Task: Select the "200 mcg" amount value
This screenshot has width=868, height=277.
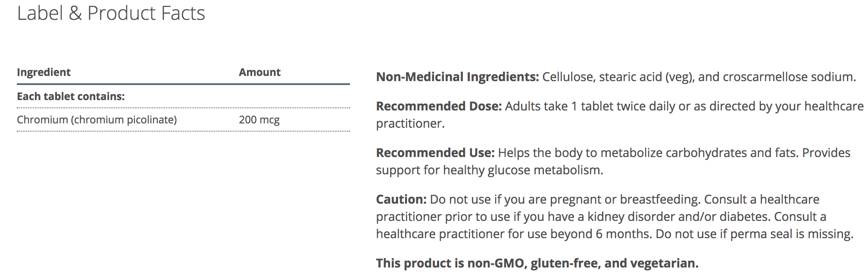Action: click(259, 120)
